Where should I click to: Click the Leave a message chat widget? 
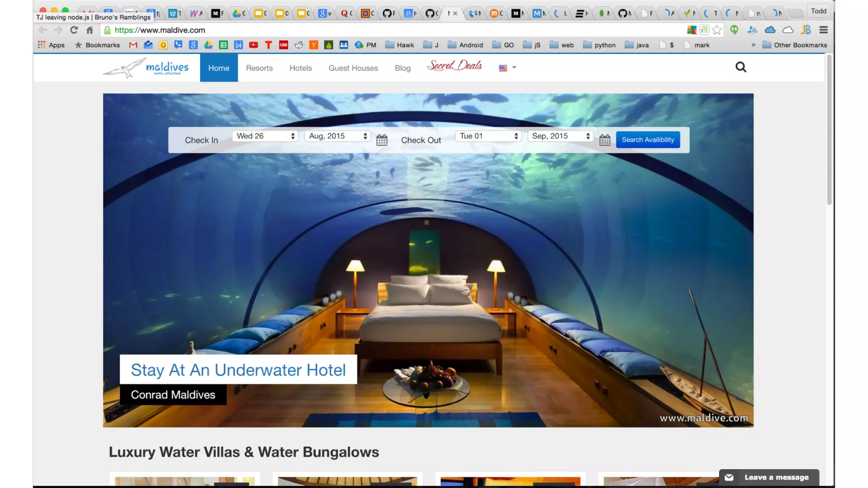769,477
